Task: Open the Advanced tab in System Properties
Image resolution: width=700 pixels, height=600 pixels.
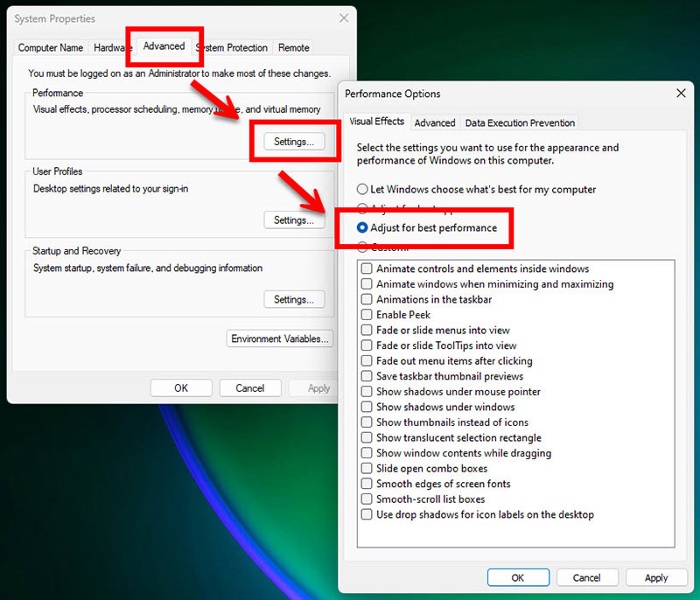Action: click(x=164, y=46)
